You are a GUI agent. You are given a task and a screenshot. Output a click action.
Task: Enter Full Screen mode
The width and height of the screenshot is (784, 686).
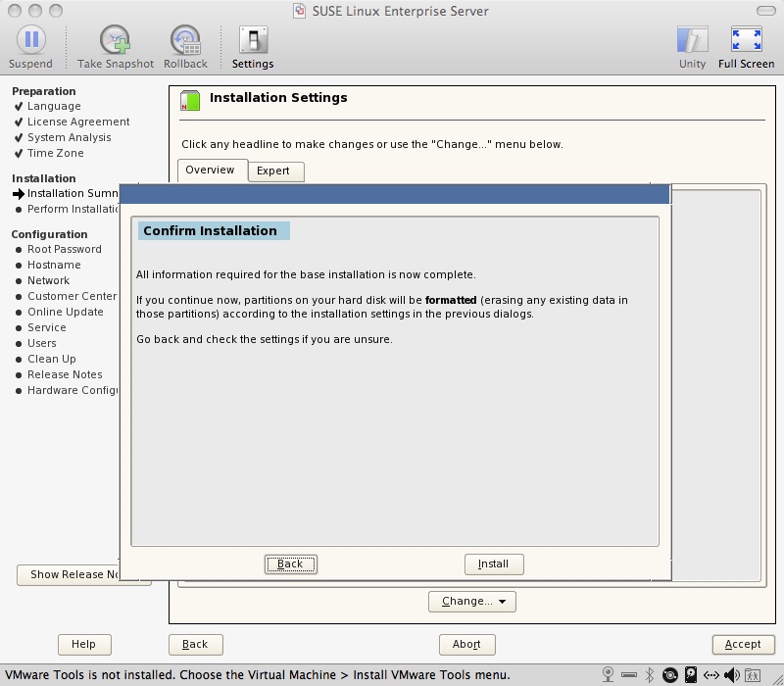tap(747, 47)
